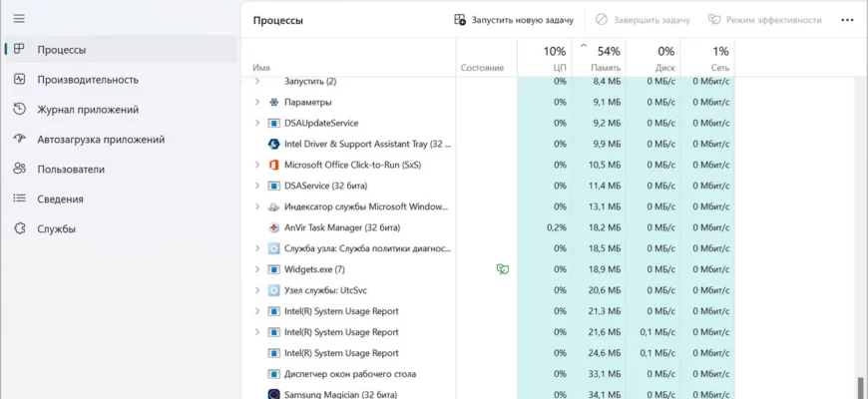
Task: Sort by the Память 54% column header
Action: (x=599, y=58)
